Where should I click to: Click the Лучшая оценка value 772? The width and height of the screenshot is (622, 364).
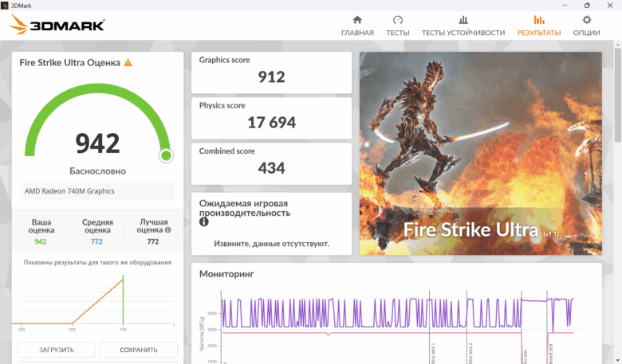pos(153,241)
